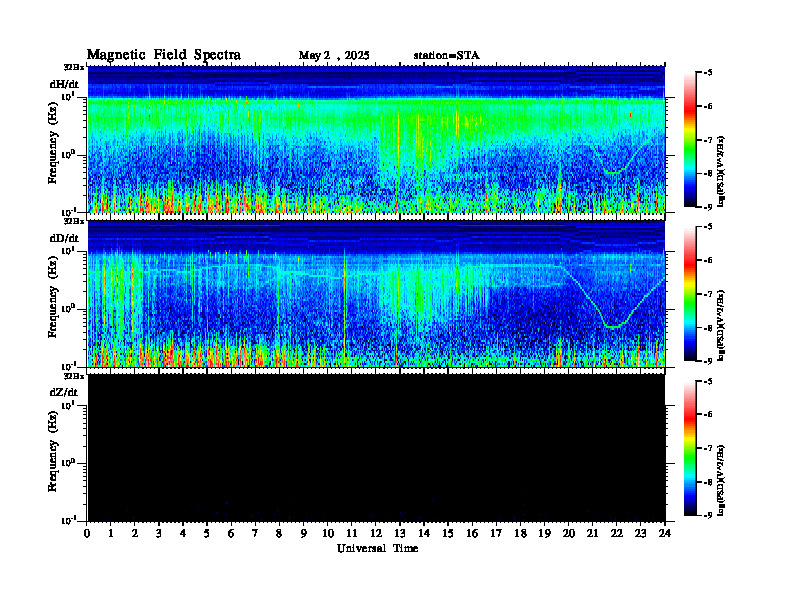
Task: Click hour tick label 1 on the time axis
Action: pyautogui.click(x=111, y=534)
